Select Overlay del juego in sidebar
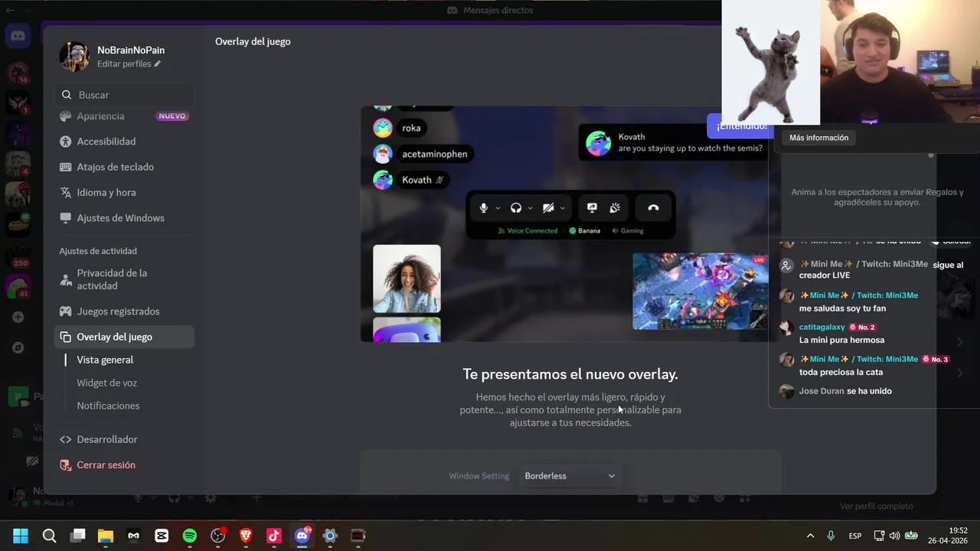Screen dimensions: 980x551 (x=124, y=337)
